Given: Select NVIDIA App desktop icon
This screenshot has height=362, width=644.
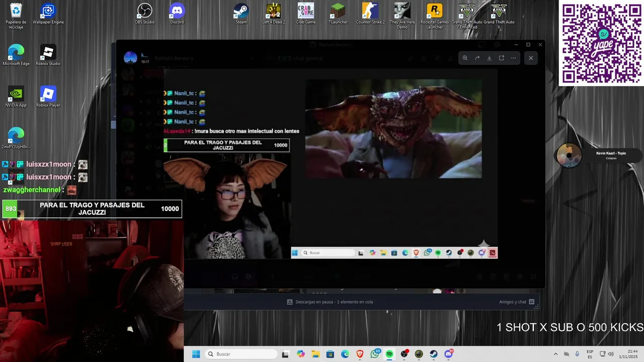Looking at the screenshot, I should 16,97.
